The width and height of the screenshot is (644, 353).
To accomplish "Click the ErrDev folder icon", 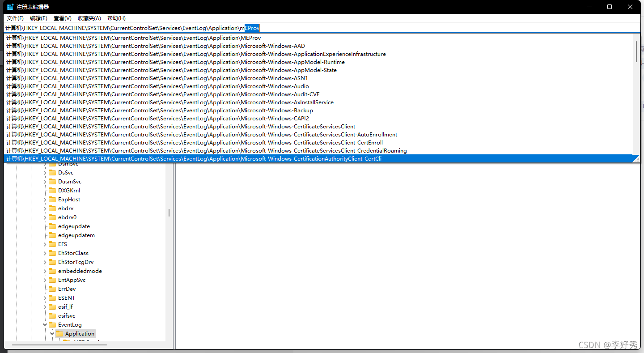I will click(x=52, y=289).
